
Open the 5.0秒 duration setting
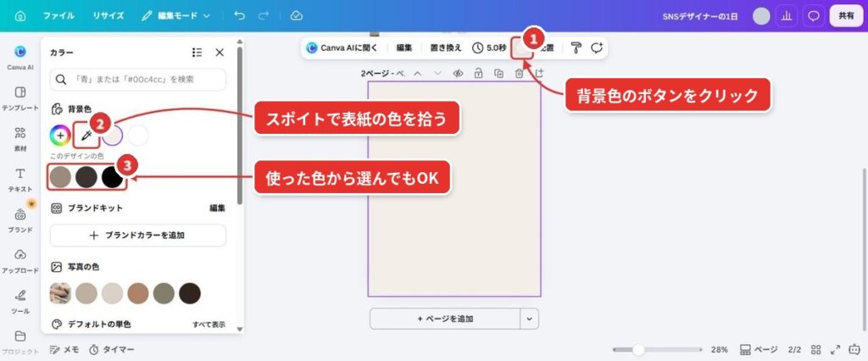(x=489, y=48)
